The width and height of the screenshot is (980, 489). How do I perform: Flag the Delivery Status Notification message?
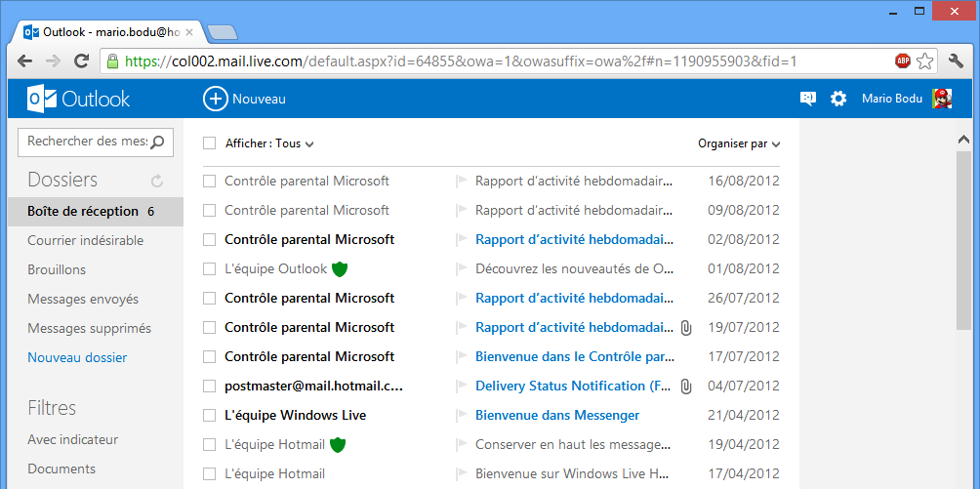click(462, 387)
